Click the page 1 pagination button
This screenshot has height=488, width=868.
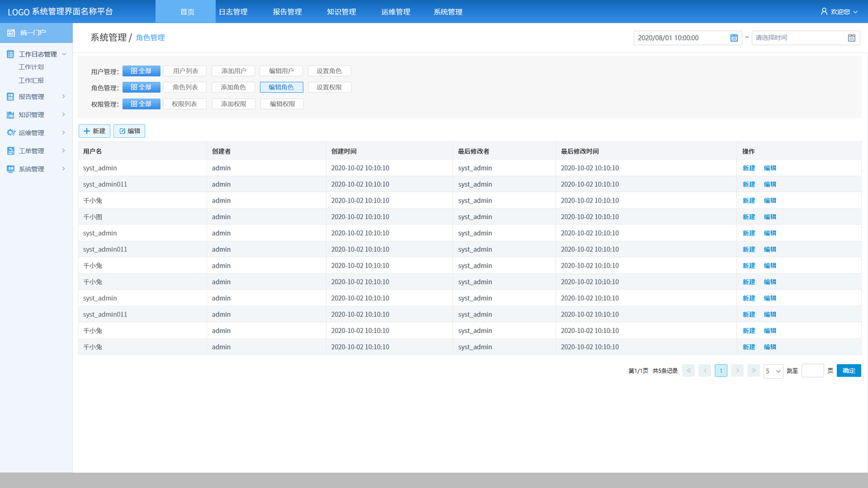point(721,370)
